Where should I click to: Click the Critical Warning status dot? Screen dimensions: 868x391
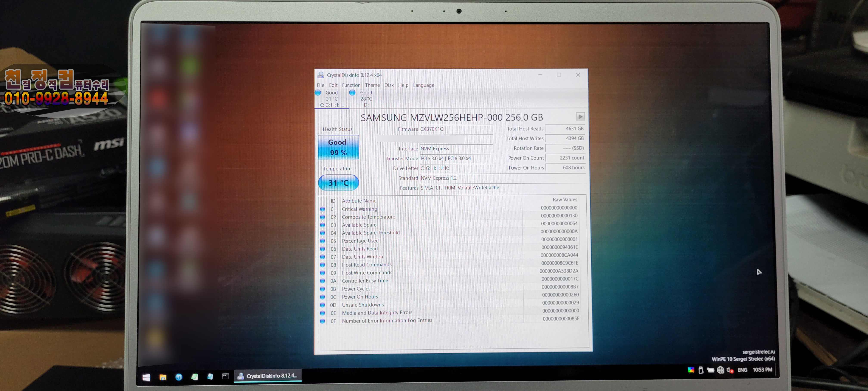(322, 209)
